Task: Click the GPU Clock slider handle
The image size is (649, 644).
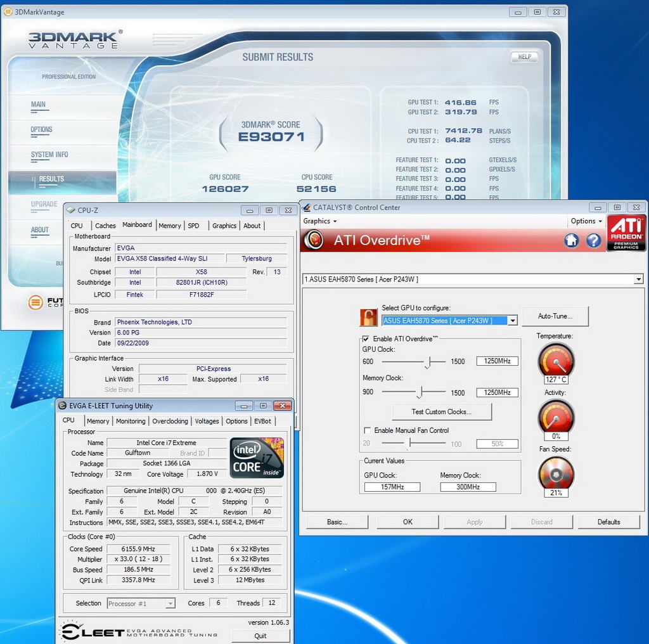Action: (428, 363)
